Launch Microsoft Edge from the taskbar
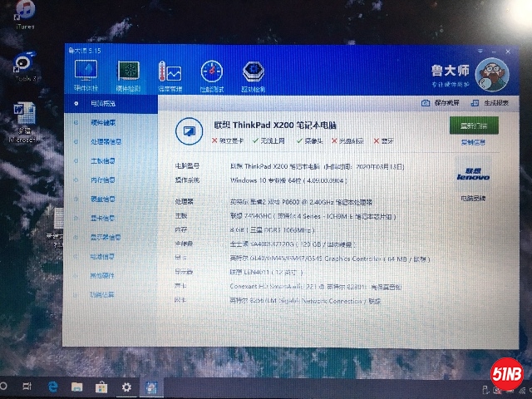 (x=52, y=387)
